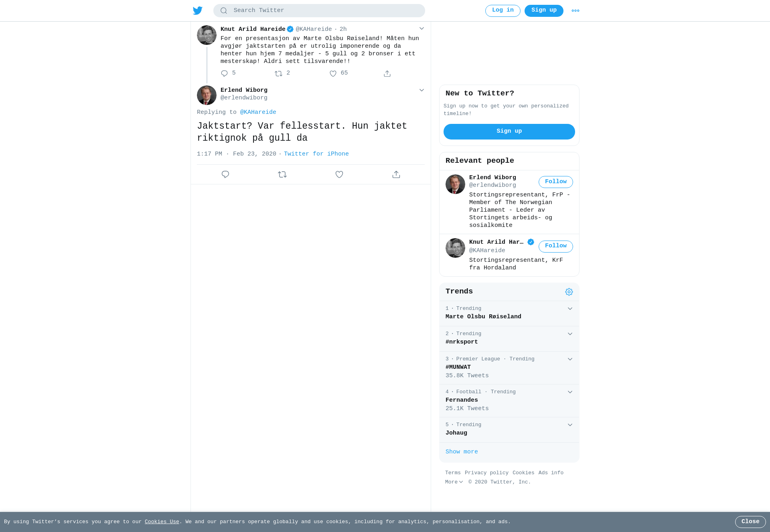Share Erlend Wiborg's tweet
The width and height of the screenshot is (770, 532).
pos(396,174)
